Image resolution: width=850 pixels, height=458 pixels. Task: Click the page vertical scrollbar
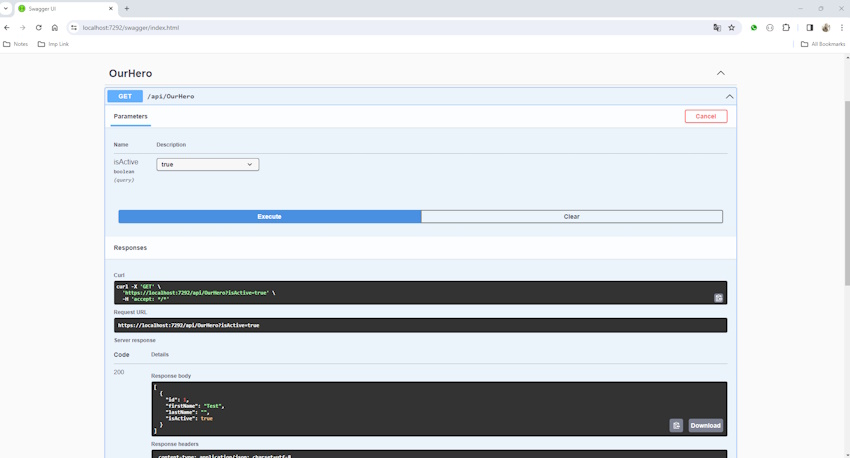847,192
